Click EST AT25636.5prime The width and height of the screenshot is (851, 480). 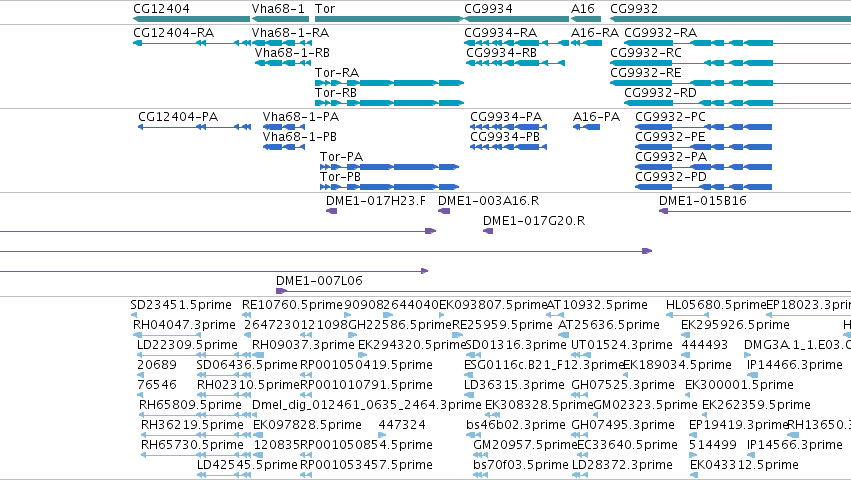click(x=609, y=325)
